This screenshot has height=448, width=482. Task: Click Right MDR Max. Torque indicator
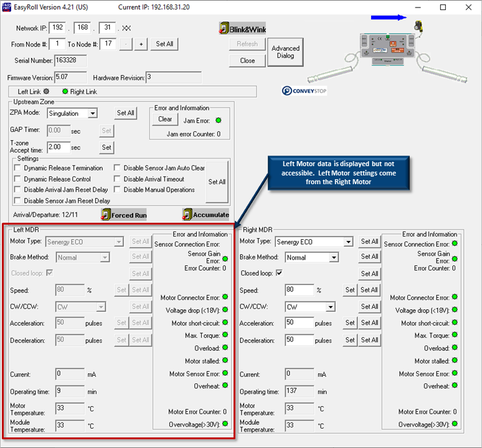pos(455,335)
